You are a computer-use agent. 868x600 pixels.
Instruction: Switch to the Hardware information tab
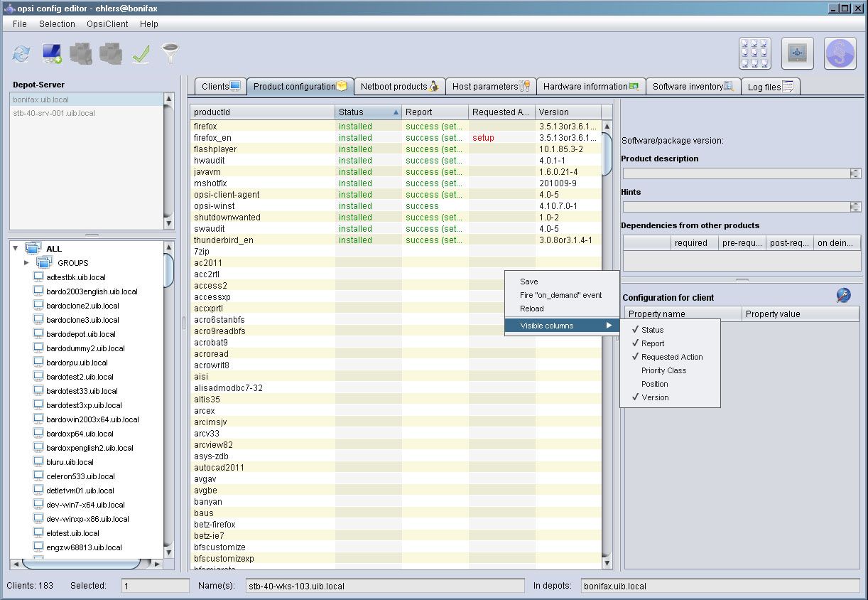point(591,87)
